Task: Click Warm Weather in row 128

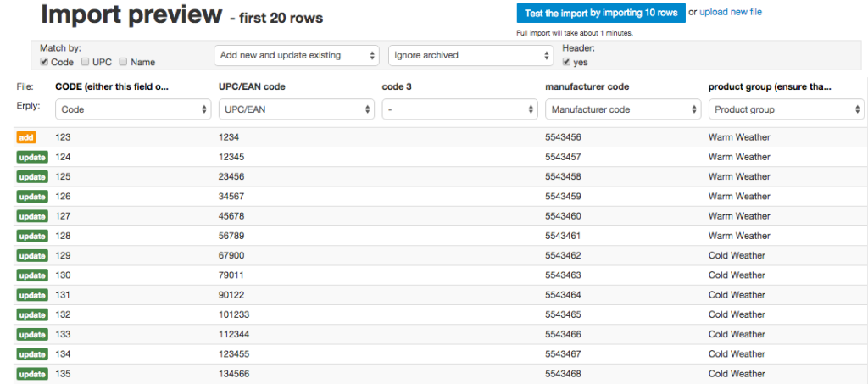Action: [739, 236]
